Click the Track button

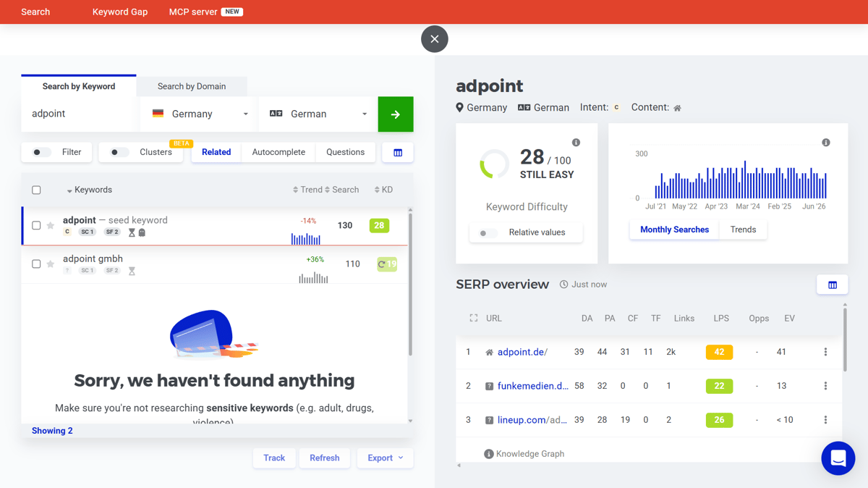coord(274,458)
